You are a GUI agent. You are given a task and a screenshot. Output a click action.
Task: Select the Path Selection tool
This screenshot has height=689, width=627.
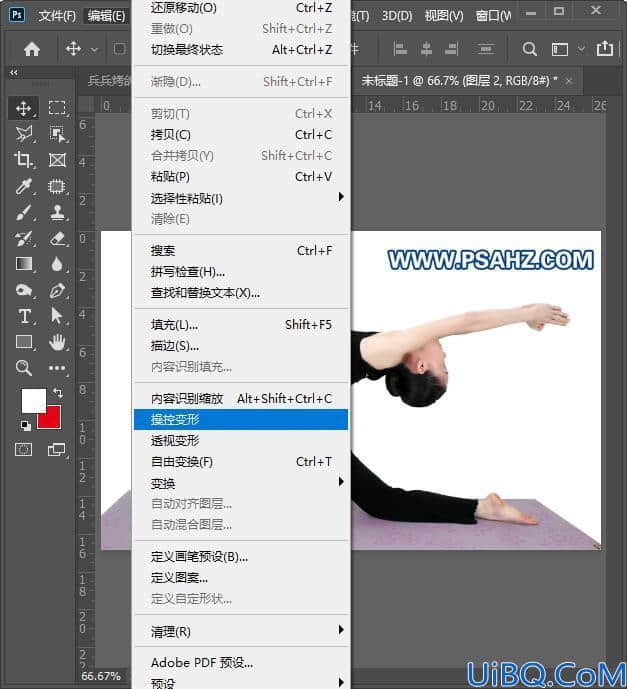pyautogui.click(x=57, y=316)
